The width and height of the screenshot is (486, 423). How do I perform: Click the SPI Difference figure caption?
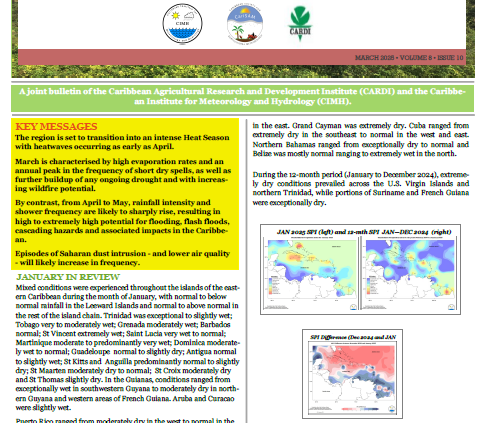pyautogui.click(x=353, y=337)
